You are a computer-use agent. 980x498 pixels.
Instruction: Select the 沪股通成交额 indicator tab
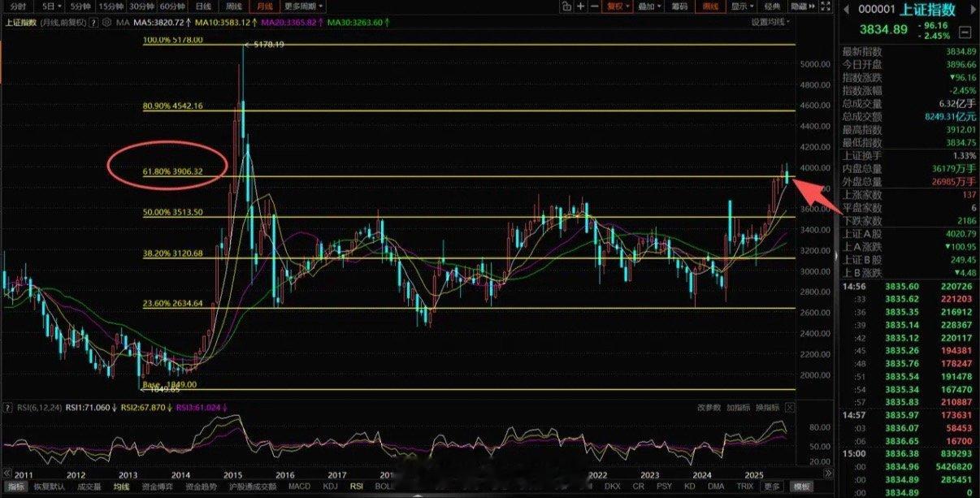click(252, 487)
